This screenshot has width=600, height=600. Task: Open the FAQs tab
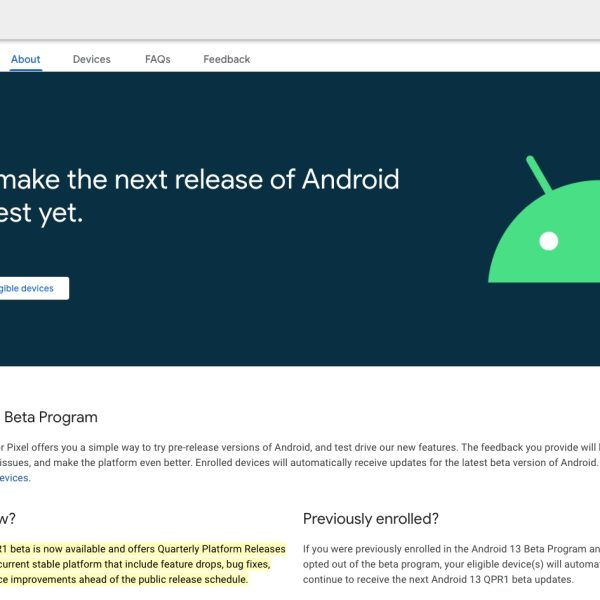point(157,59)
